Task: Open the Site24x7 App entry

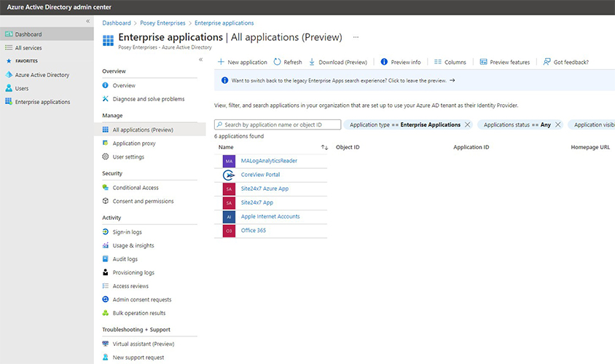Action: click(257, 202)
